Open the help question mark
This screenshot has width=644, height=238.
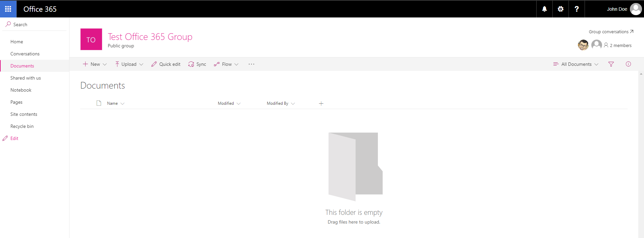(577, 9)
